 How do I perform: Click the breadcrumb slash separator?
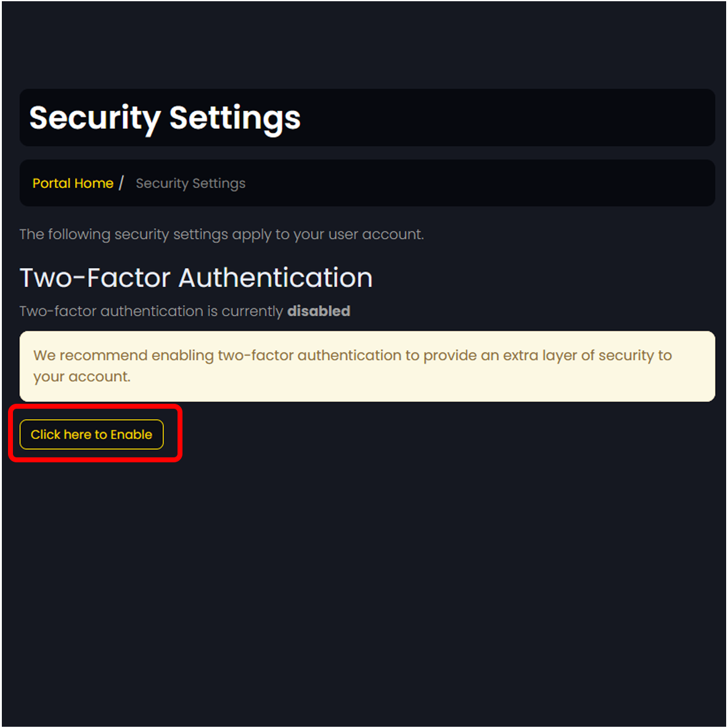point(121,183)
